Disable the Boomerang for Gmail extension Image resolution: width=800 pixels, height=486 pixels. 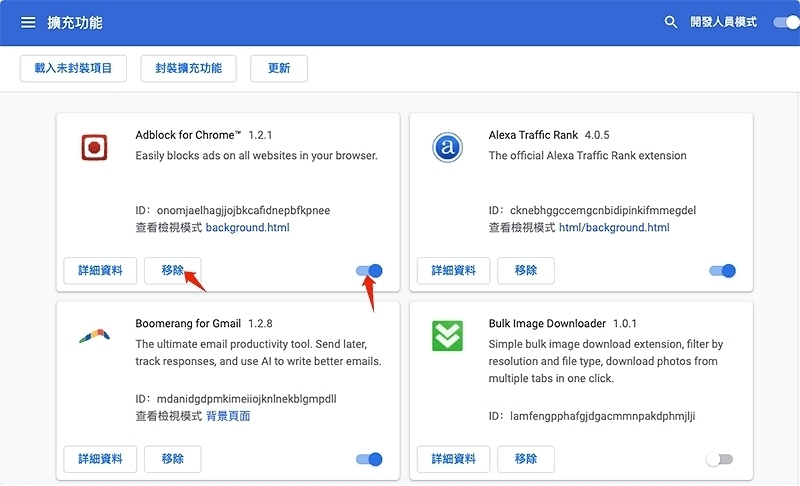coord(369,459)
